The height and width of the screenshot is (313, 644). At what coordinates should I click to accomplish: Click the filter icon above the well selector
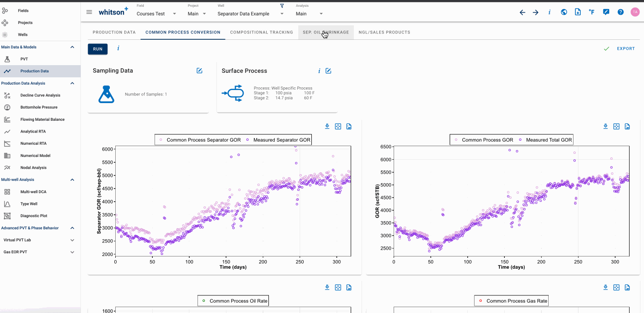click(282, 6)
